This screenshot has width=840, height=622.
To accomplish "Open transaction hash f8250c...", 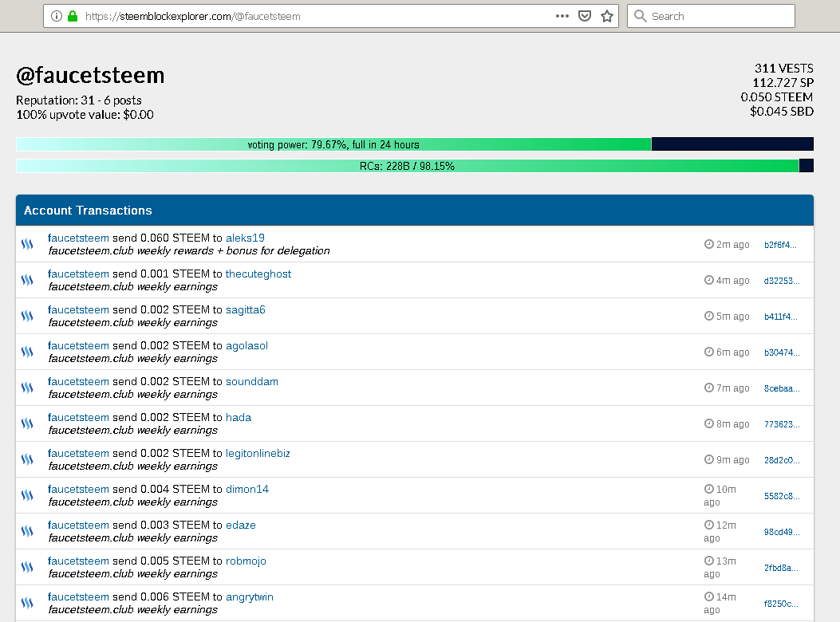I will point(781,604).
